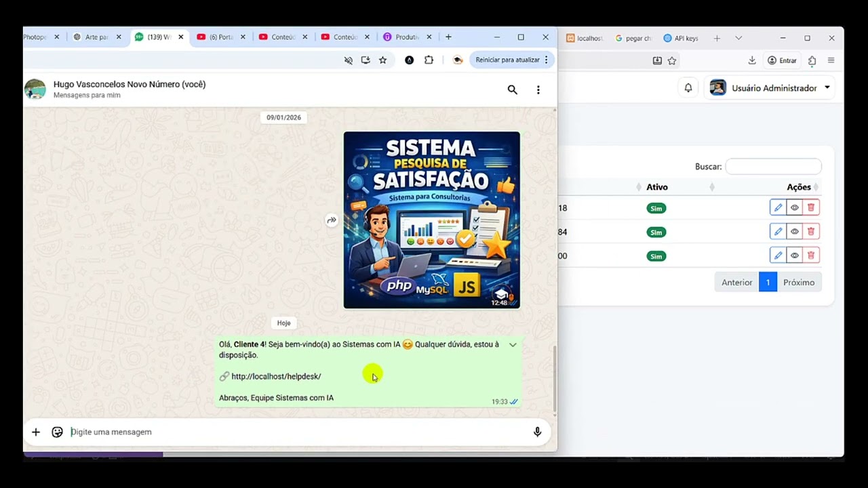
Task: Go to the Próximo page
Action: (799, 283)
